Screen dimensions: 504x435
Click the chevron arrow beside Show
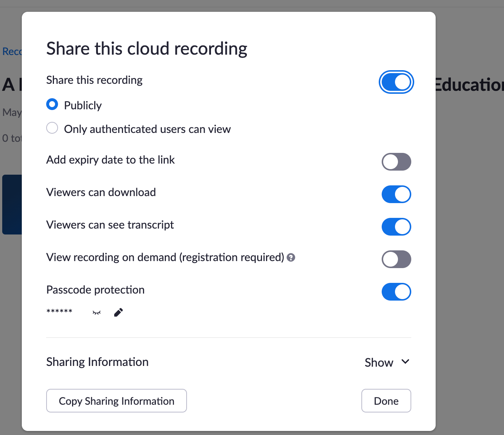coord(405,362)
